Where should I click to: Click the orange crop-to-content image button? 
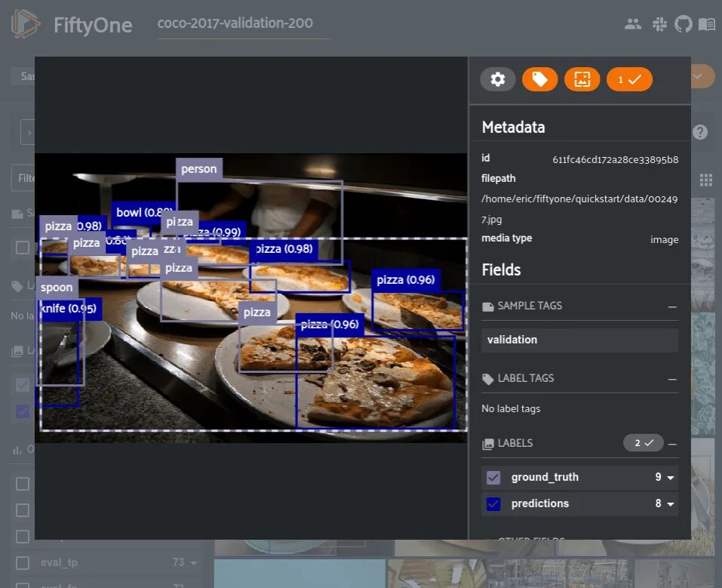(582, 79)
